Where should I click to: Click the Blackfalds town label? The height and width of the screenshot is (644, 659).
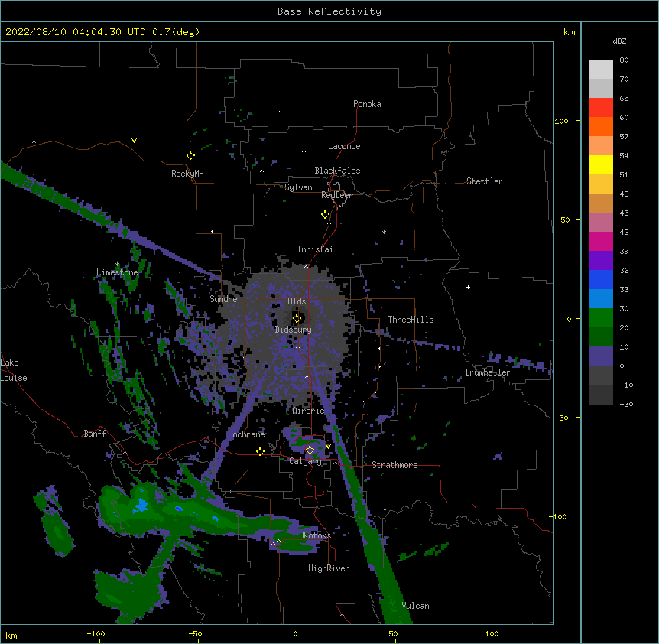(337, 171)
